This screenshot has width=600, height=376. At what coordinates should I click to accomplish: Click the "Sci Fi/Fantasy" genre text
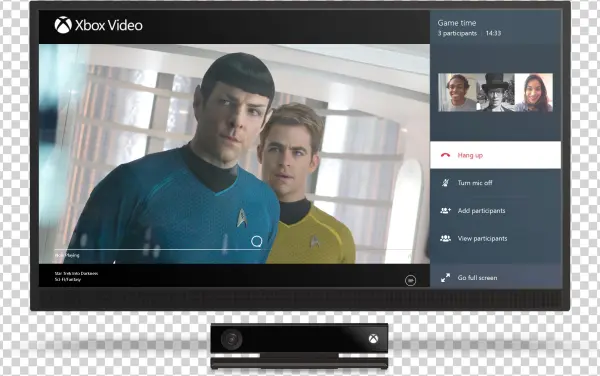68,280
